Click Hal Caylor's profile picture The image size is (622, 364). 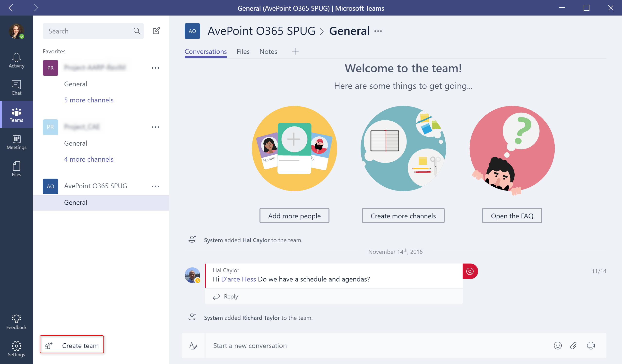[x=192, y=275]
